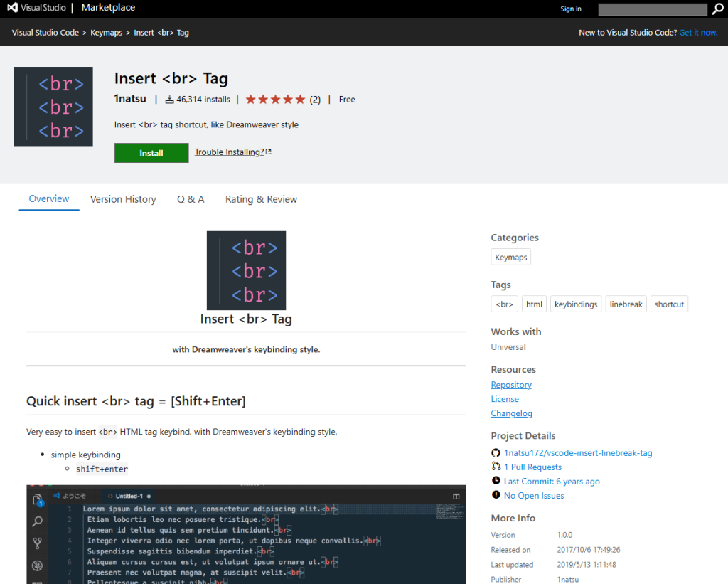Click the split editor icon in the screenshot

pos(456,497)
